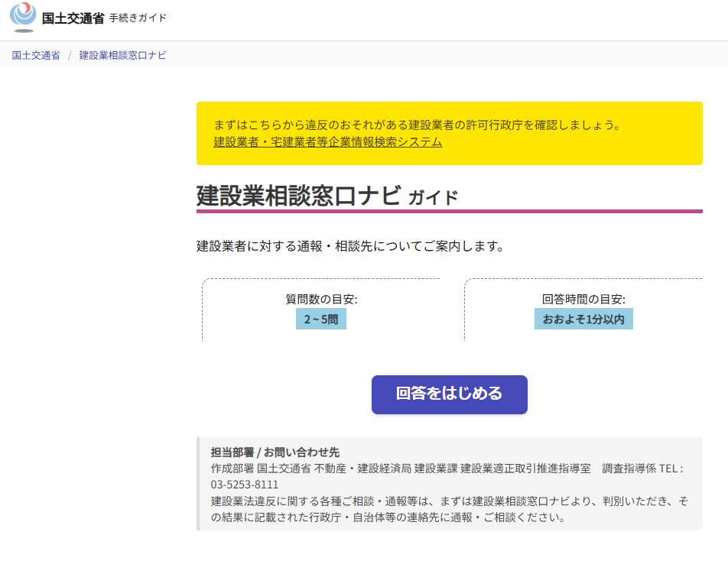Click the yellow notice text まずはこちらから
This screenshot has height=587, width=728.
click(417, 125)
